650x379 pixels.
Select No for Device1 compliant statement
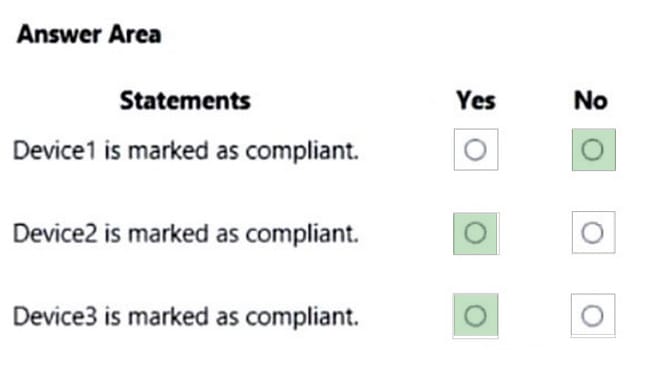pos(594,150)
